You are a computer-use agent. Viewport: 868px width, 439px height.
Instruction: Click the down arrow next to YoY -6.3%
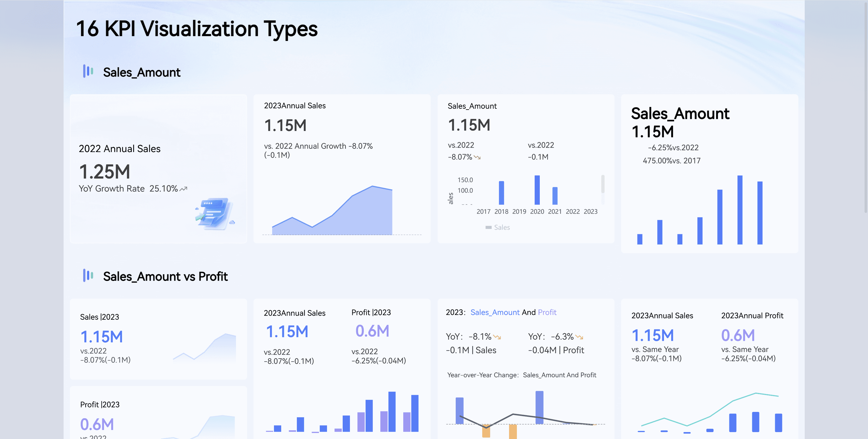coord(579,337)
